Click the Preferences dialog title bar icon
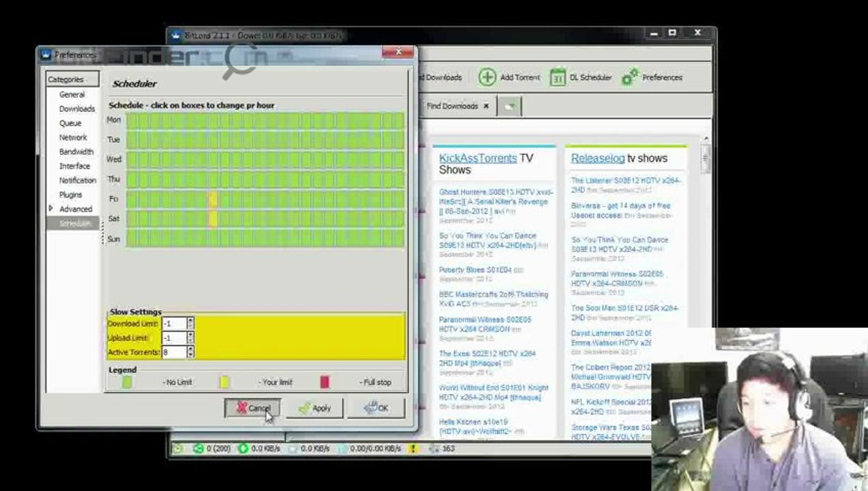This screenshot has width=868, height=491. click(46, 55)
